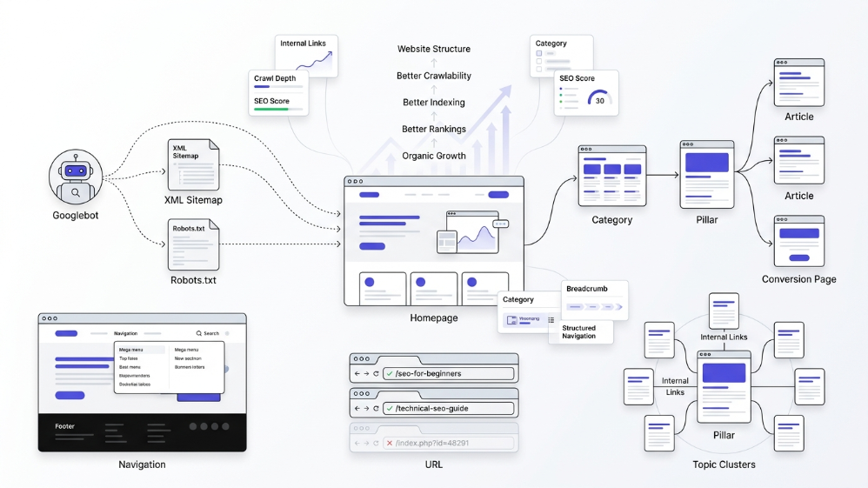Viewport: 868px width, 488px height.
Task: Select highlighted Mega menu entry in dropdown
Action: 141,350
